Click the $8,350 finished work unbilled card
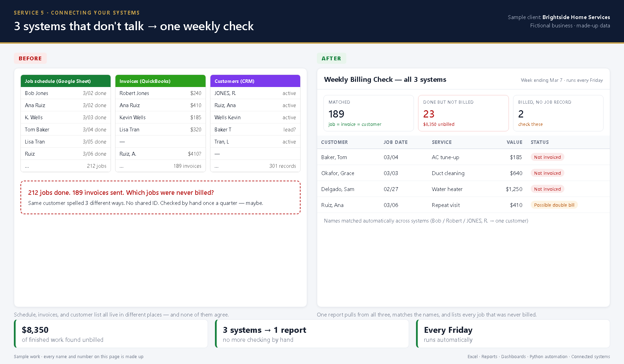624x364 pixels. pyautogui.click(x=111, y=333)
